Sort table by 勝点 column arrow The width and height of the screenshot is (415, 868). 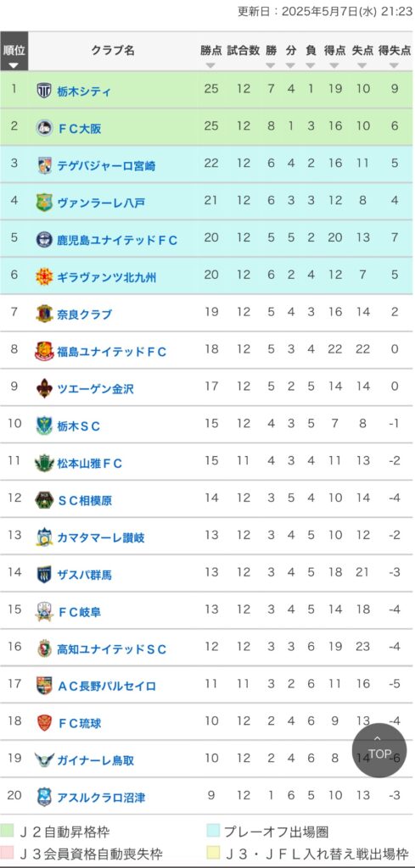point(210,65)
